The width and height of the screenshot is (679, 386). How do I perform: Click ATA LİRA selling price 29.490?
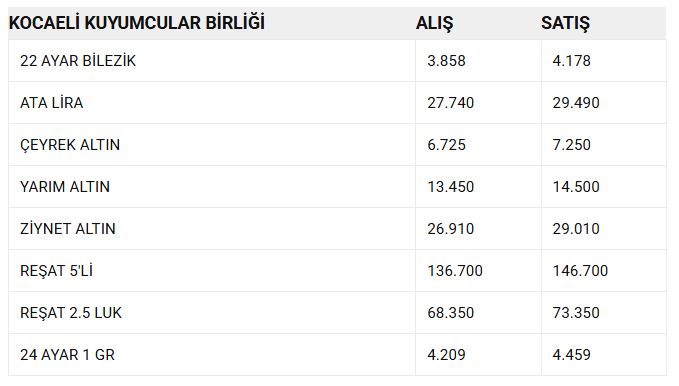pos(576,103)
